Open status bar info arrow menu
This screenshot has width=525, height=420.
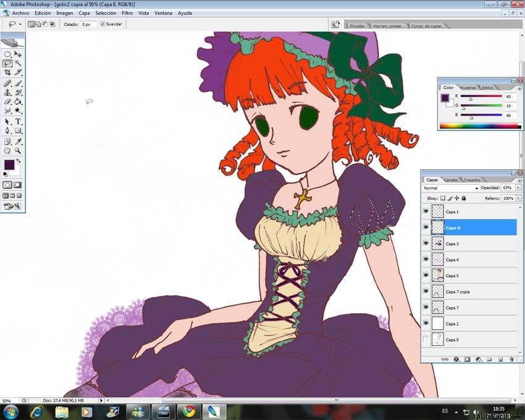coord(101,400)
